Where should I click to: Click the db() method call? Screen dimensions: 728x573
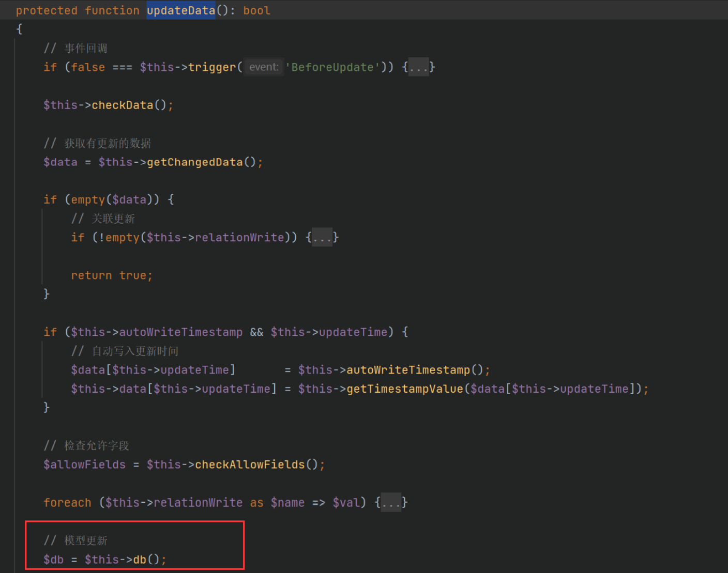pos(140,560)
